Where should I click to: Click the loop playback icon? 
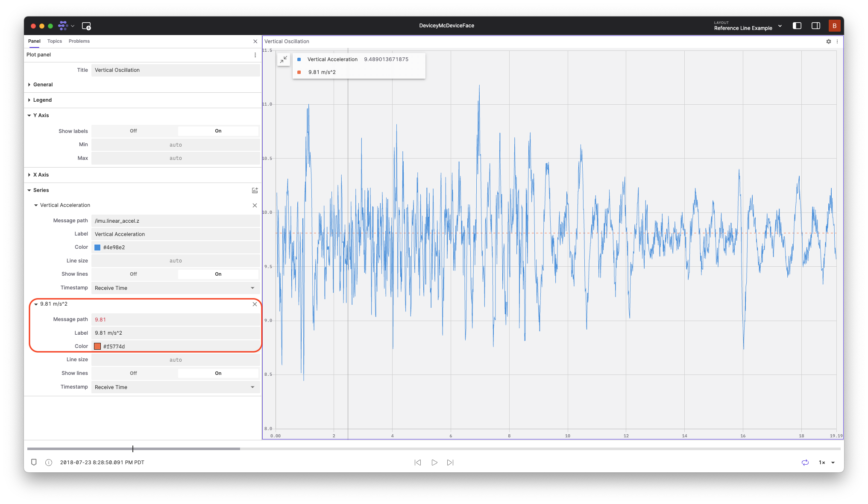click(805, 463)
